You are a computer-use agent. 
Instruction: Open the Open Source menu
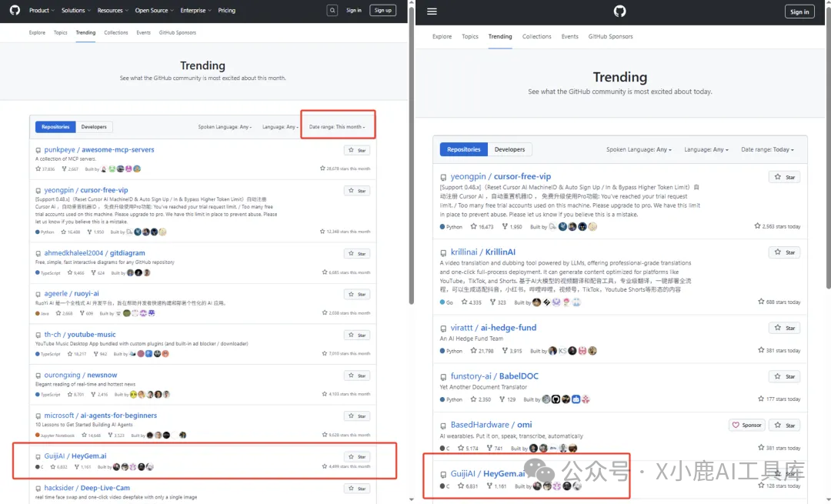154,10
